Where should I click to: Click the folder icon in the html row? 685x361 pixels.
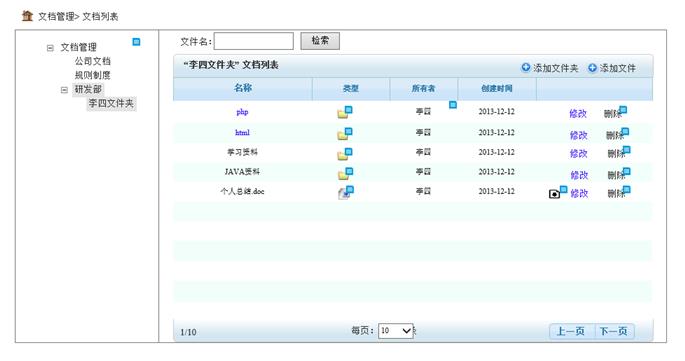click(342, 135)
